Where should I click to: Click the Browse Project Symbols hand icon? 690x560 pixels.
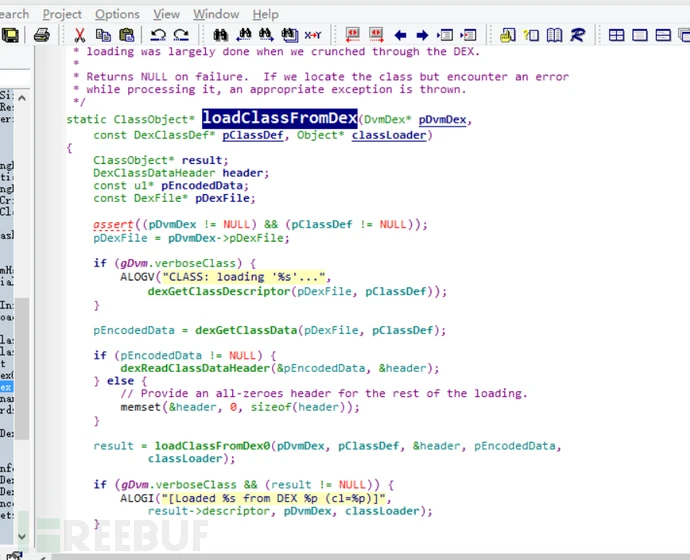tap(508, 35)
